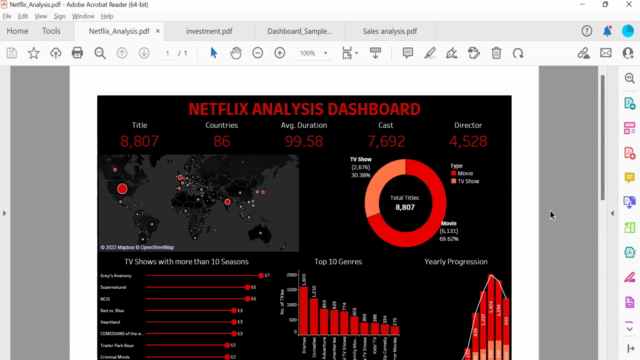Click the 8,807 Title count value
640x360 pixels.
tap(139, 141)
